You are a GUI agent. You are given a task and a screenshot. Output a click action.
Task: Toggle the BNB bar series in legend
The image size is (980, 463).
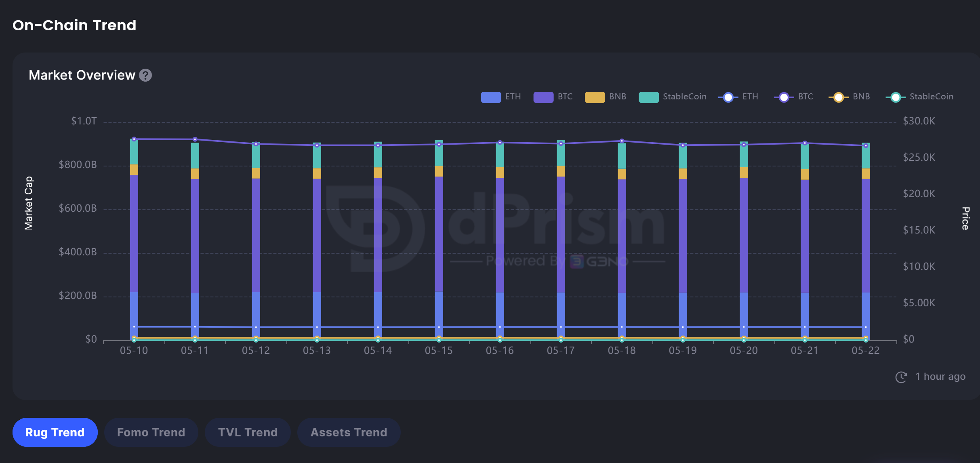coord(595,97)
